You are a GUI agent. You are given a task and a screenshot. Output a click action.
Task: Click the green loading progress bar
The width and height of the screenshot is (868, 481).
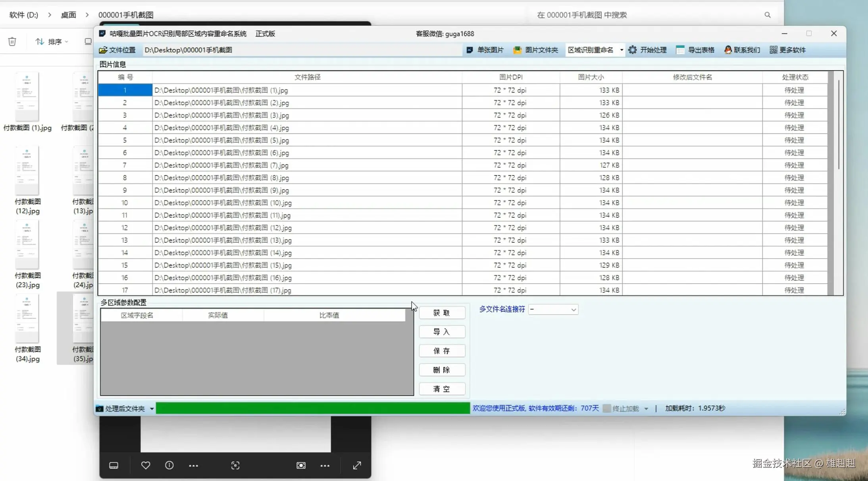pos(313,408)
